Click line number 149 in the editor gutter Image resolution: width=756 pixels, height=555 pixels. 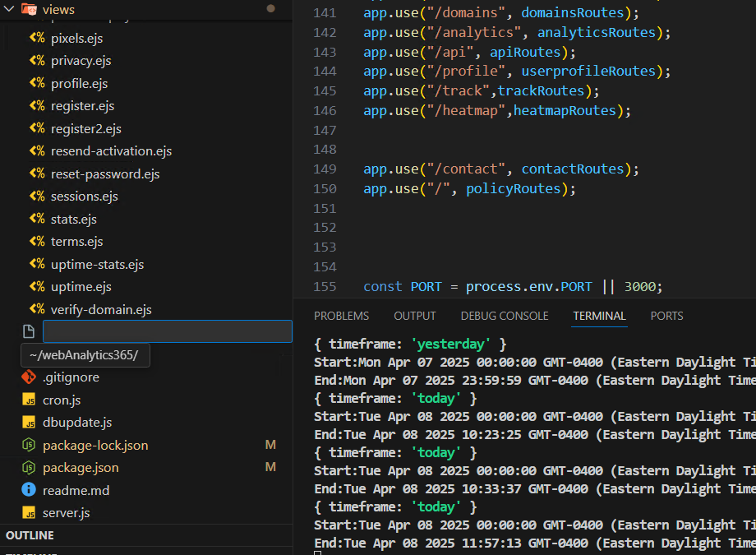coord(325,169)
